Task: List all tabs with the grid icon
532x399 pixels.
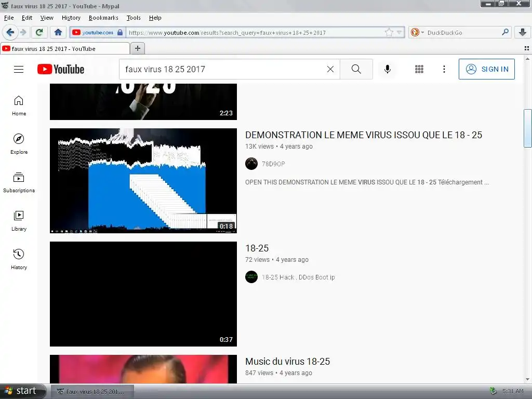Action: coord(527,48)
